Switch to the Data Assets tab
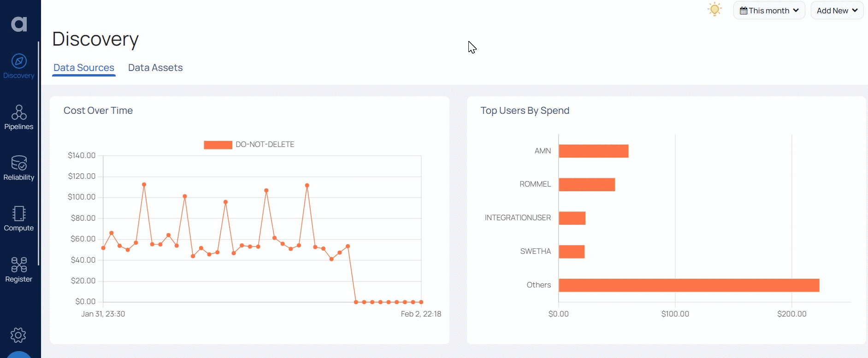The image size is (868, 358). pyautogui.click(x=155, y=68)
